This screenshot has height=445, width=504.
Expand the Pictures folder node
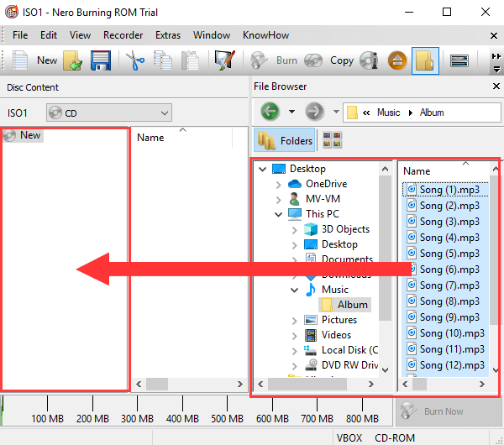coord(295,321)
